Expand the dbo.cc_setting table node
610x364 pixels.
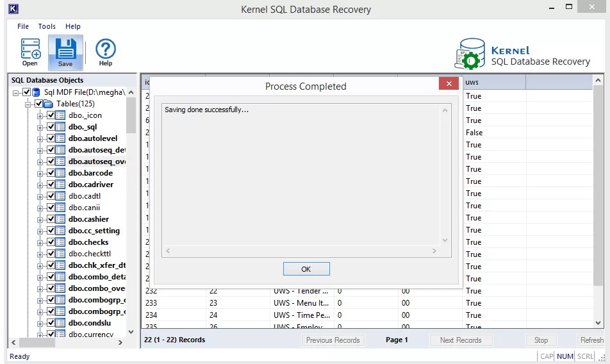point(40,231)
